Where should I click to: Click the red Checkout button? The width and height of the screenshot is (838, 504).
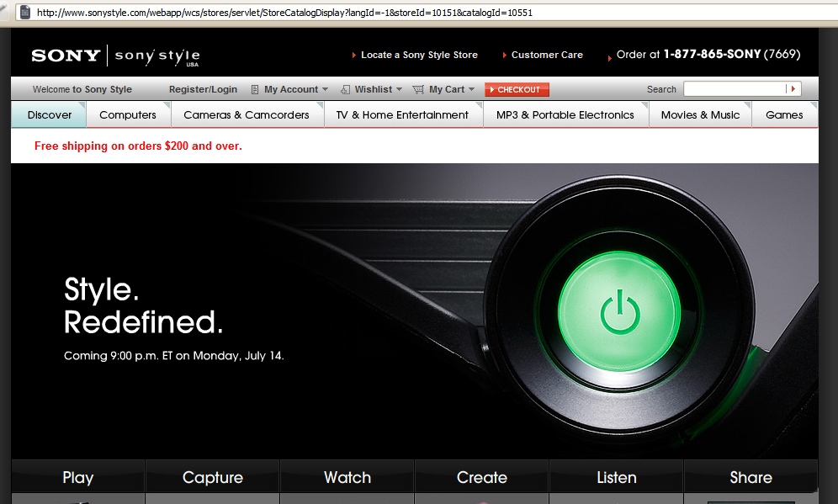point(517,90)
